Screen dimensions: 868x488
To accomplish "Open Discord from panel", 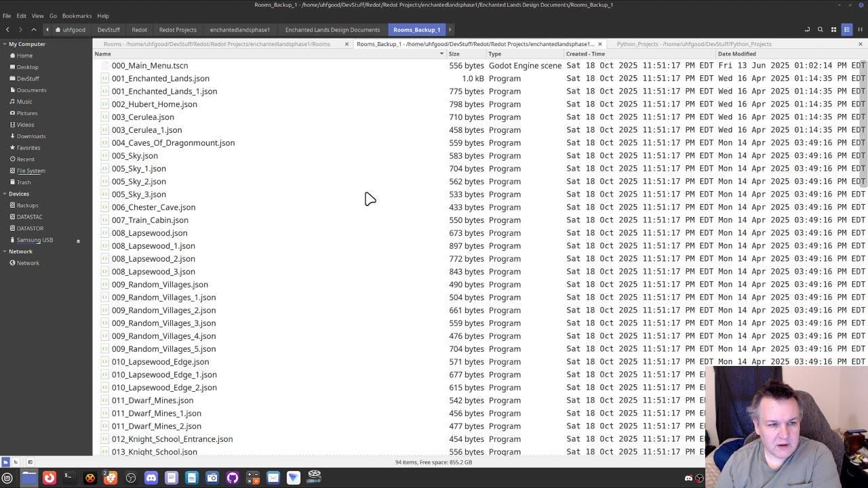I will click(151, 478).
